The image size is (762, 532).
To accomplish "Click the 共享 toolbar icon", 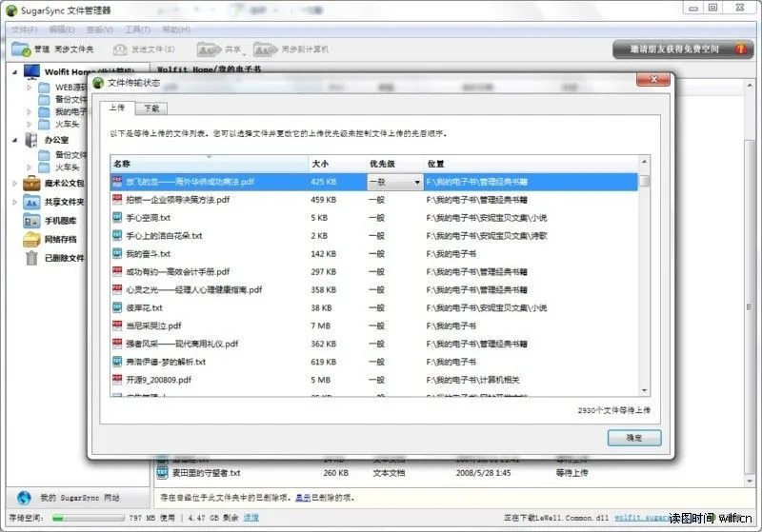I will [x=209, y=49].
